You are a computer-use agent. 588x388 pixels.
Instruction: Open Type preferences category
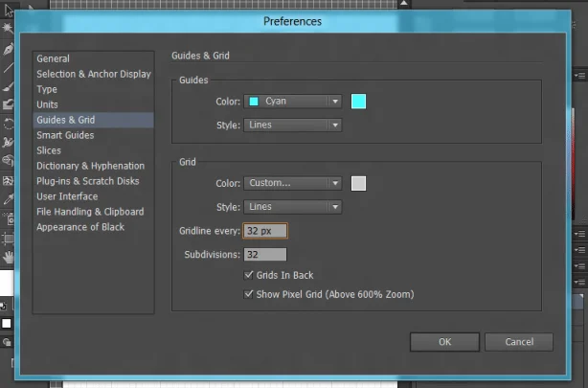(x=94, y=89)
